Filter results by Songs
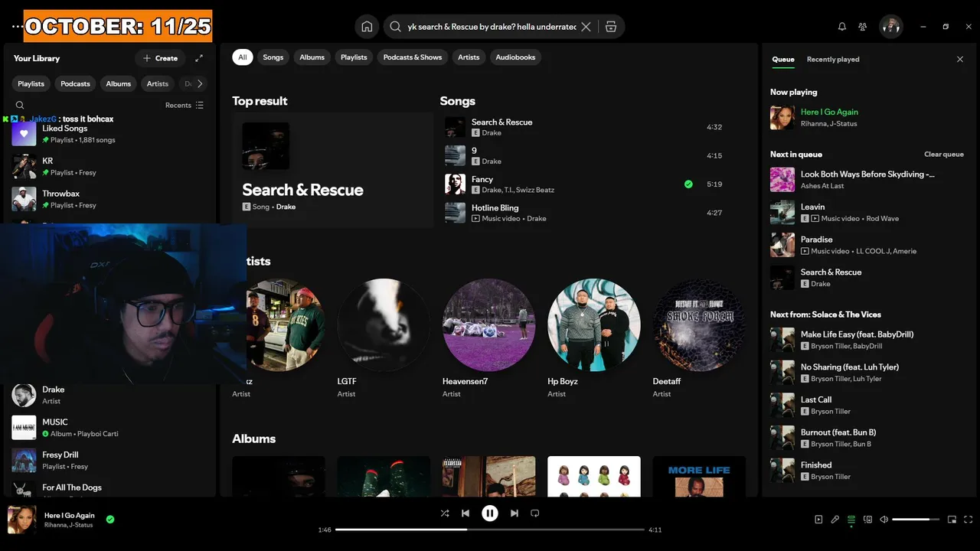This screenshot has width=980, height=551. coord(273,57)
